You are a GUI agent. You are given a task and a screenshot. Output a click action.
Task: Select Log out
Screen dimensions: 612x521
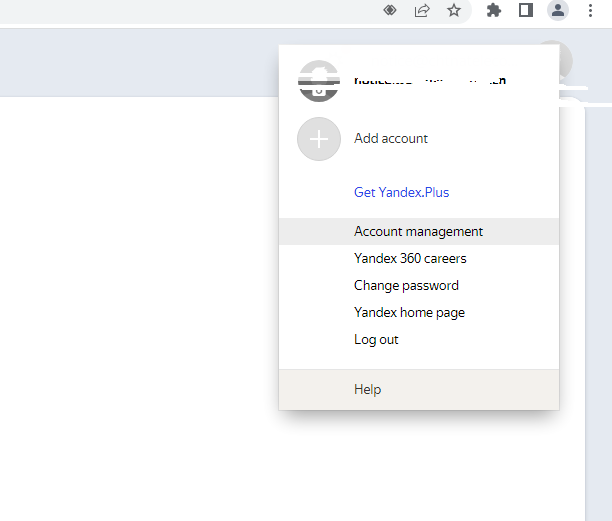[x=419, y=339]
